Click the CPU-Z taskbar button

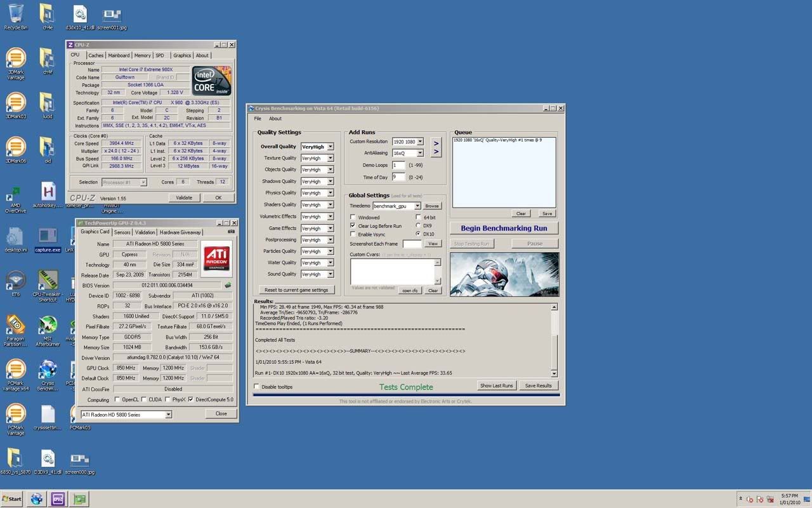[58, 498]
